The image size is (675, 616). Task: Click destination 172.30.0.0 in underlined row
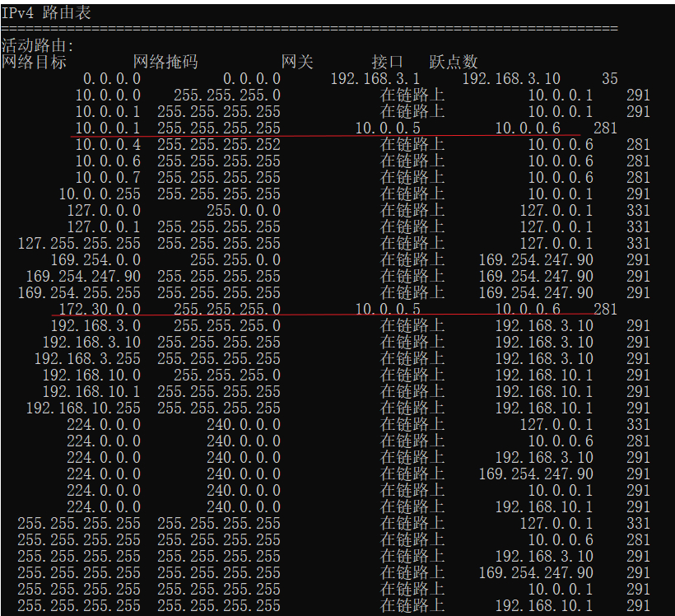pos(100,309)
